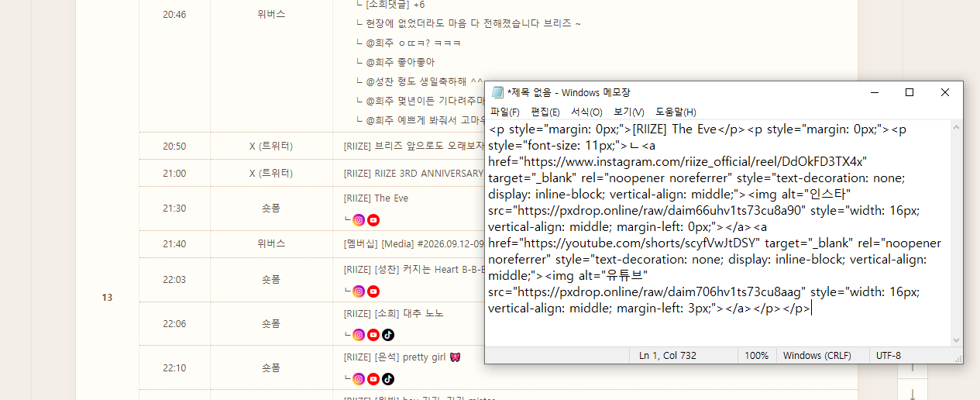Open Instagram icon under 커지는 Heart row
The image size is (980, 400).
(x=359, y=291)
